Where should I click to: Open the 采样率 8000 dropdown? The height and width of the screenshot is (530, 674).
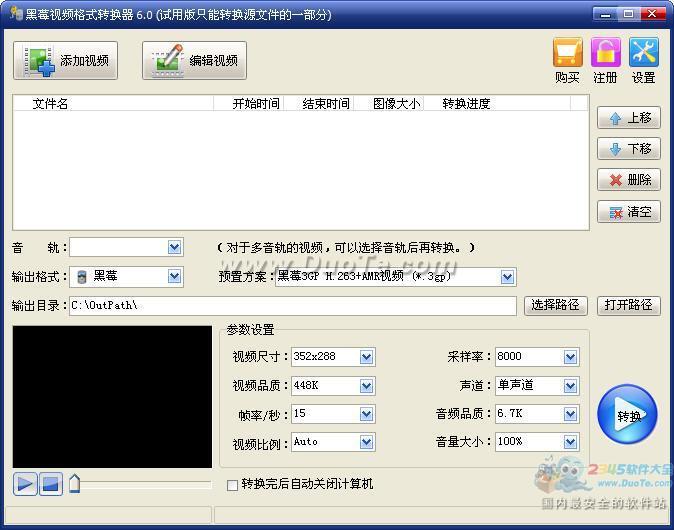coord(570,357)
